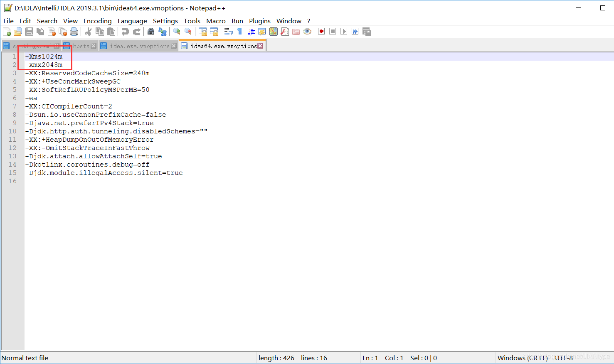This screenshot has height=364, width=614.
Task: Click Windows (CR LF) in status bar
Action: (523, 358)
